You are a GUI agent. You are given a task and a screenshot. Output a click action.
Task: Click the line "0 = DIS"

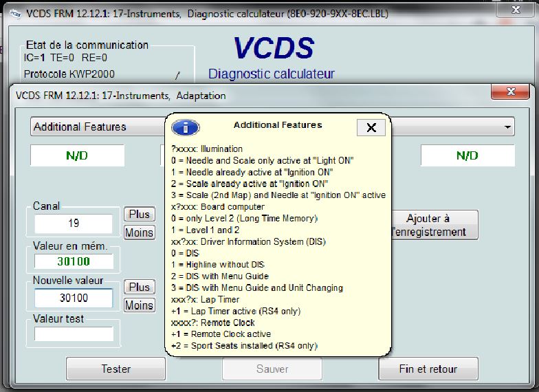(186, 253)
